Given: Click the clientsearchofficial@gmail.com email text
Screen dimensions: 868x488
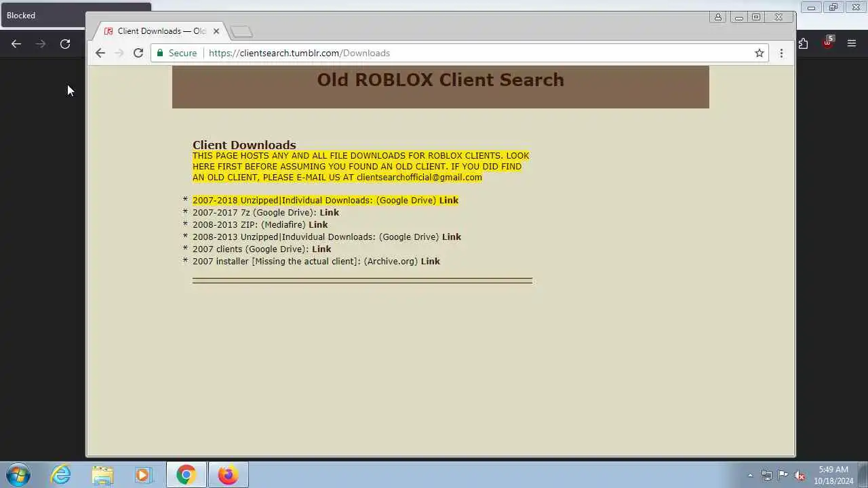Looking at the screenshot, I should [x=419, y=177].
